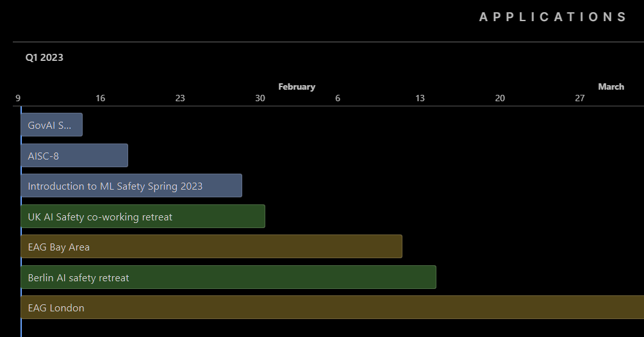
Task: Click date 9 on the timeline axis
Action: click(x=18, y=98)
